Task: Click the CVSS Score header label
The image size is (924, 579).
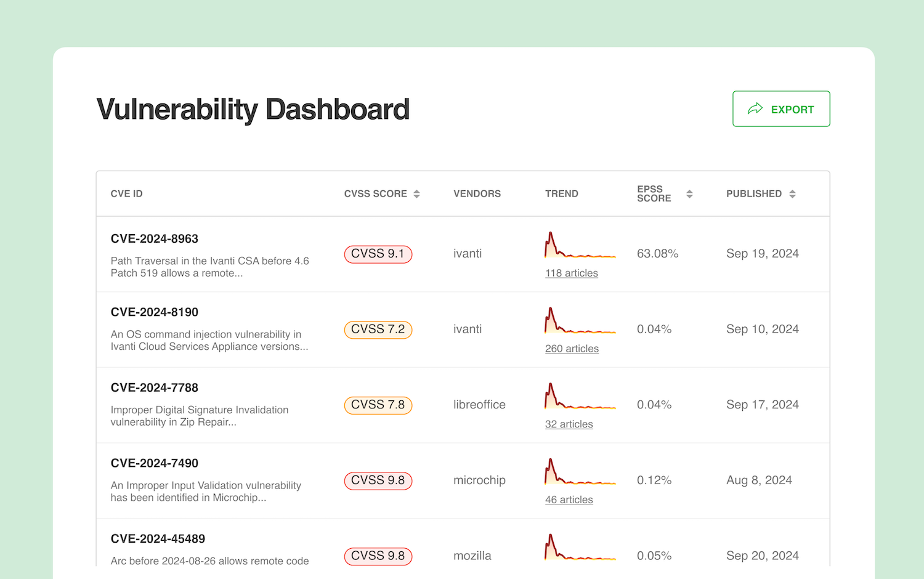Action: (x=375, y=194)
